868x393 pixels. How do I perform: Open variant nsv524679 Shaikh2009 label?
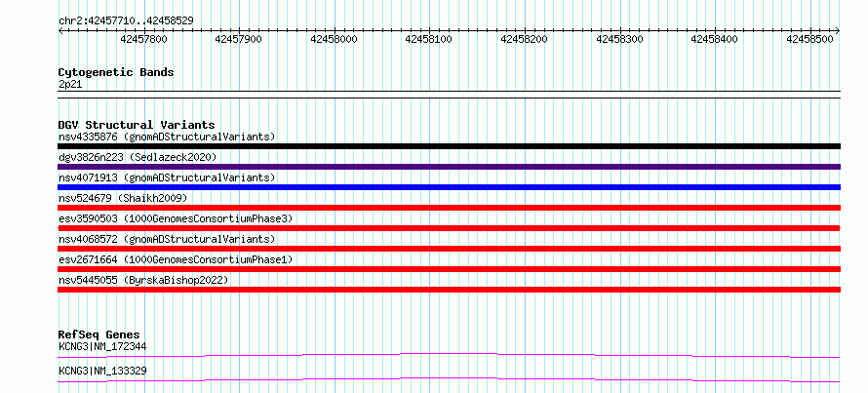pyautogui.click(x=123, y=198)
